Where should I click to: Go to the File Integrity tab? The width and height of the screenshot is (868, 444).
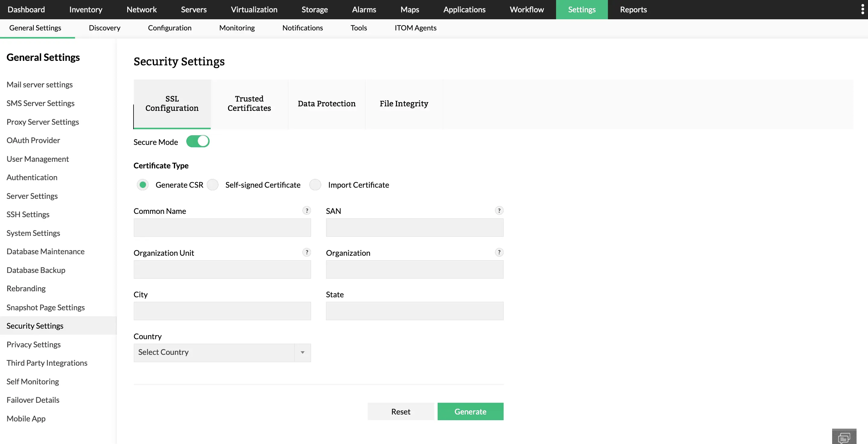tap(404, 104)
